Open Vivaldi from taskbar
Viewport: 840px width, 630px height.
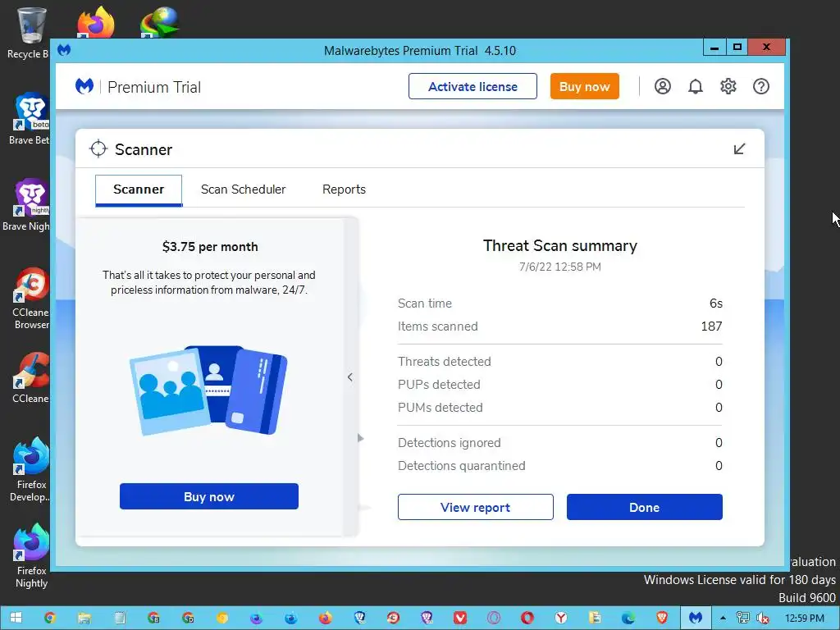click(459, 619)
